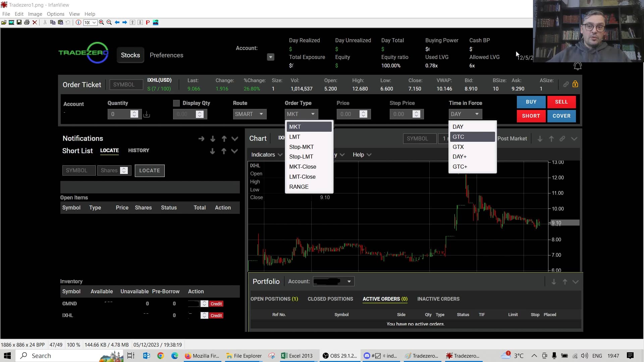Increment the Stop Price stepper
The image size is (644, 362).
pyautogui.click(x=417, y=112)
